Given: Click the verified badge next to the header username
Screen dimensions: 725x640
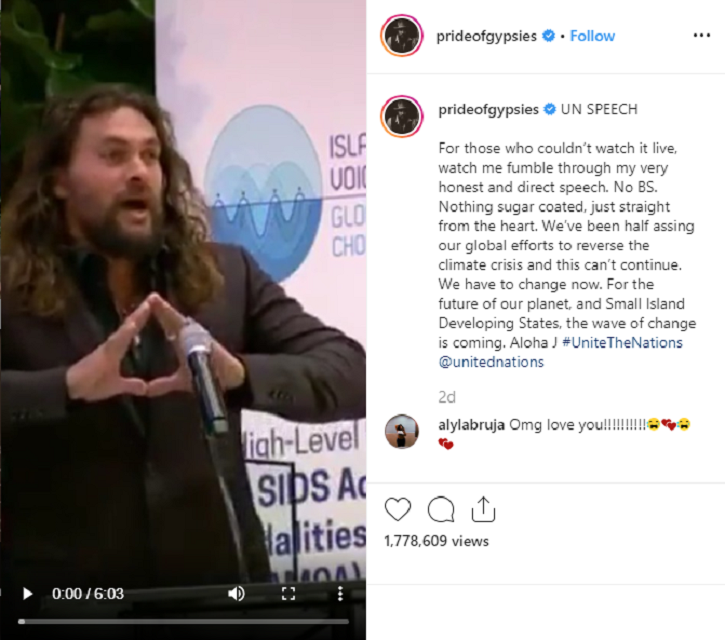Looking at the screenshot, I should [x=548, y=36].
